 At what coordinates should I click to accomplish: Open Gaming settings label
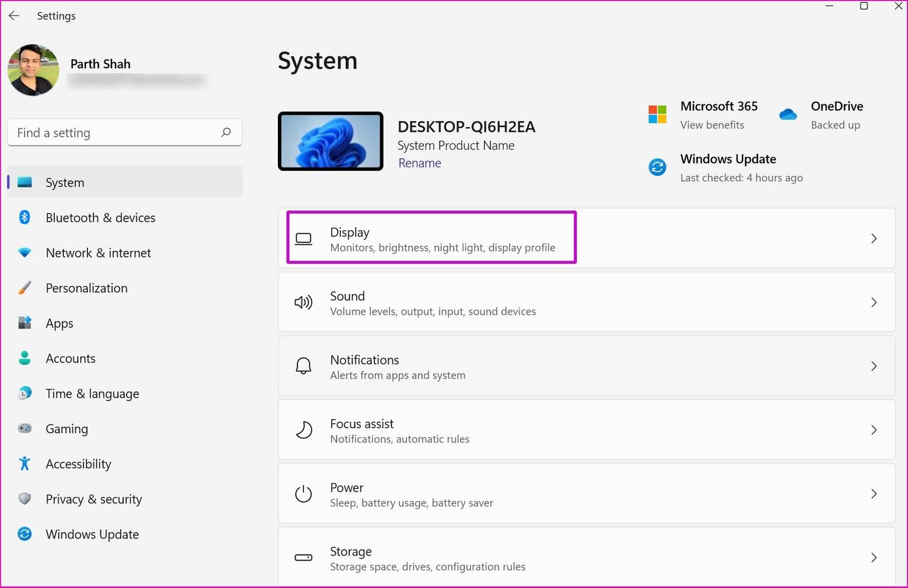[x=67, y=429]
